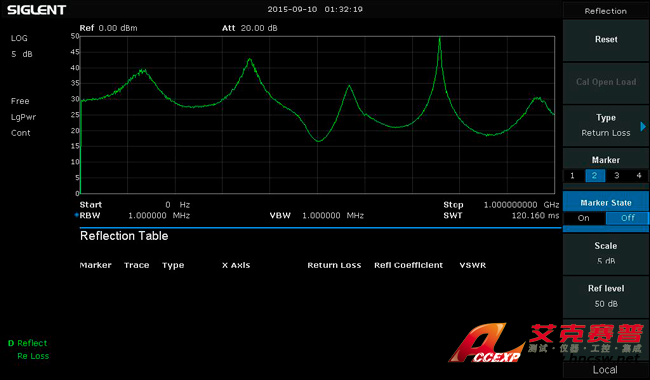Click the Local status at bottom
Viewport: 650px width, 380px height.
[x=605, y=370]
